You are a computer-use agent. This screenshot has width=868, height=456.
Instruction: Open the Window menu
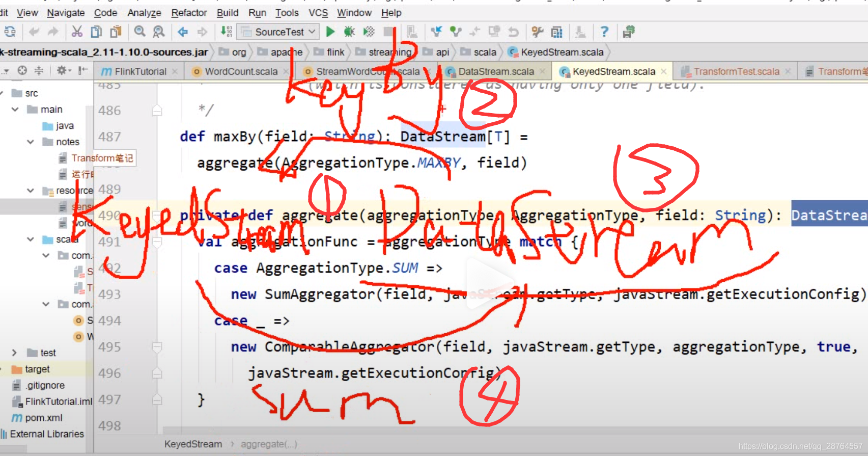click(x=354, y=13)
